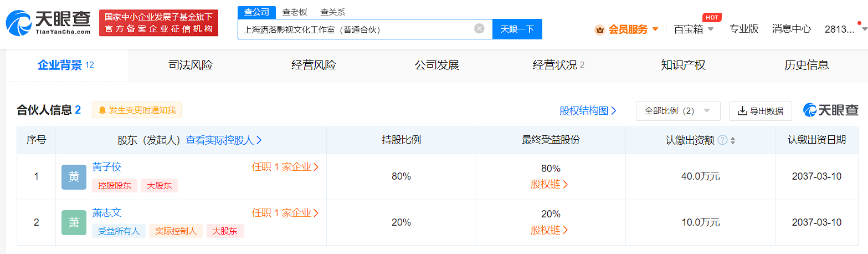Click the 最终受益股份 column header
Screen dimensions: 868x254
click(551, 140)
